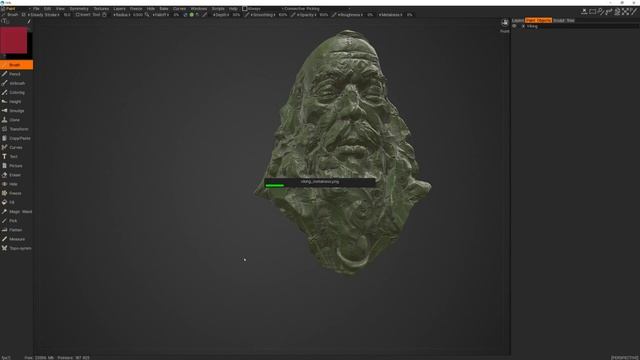Screen dimensions: 640x360
Task: Open the Help menu
Action: click(233, 9)
